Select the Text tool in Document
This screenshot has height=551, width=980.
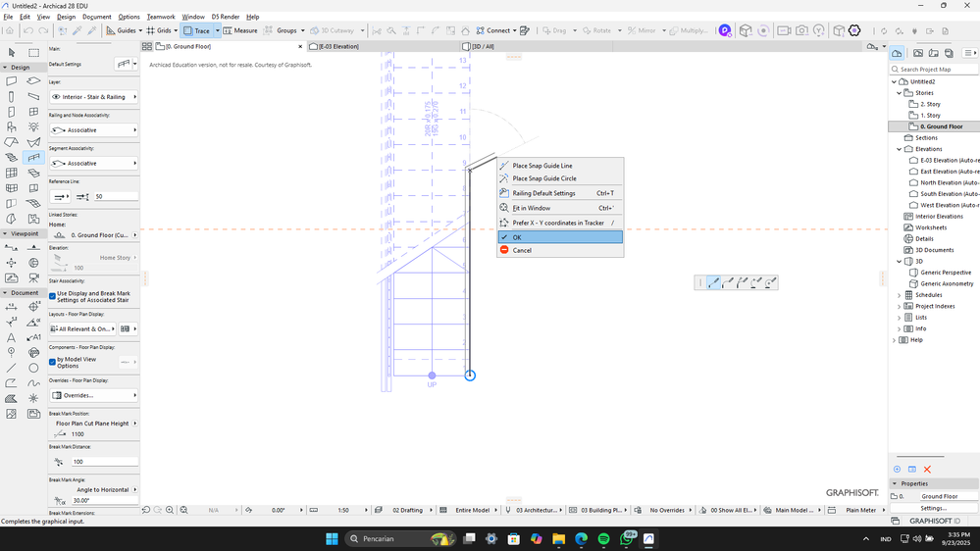(x=11, y=337)
